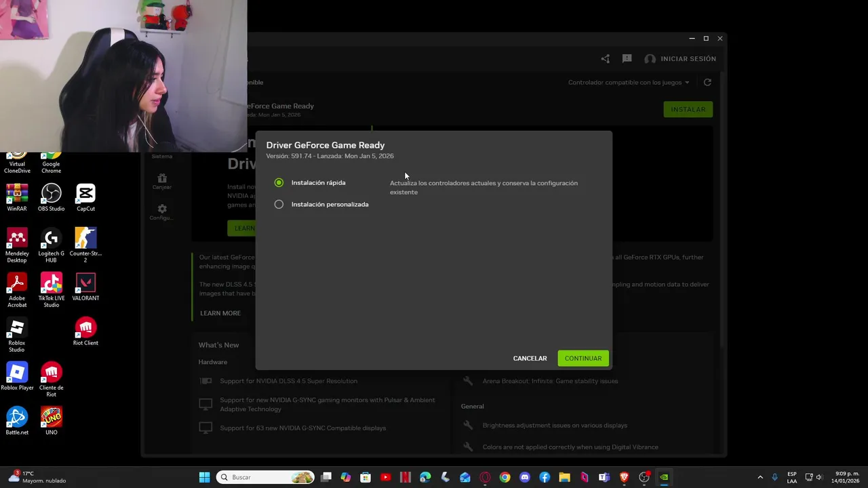Screen dimensions: 868x488
Task: Open the YouTube taskbar icon
Action: click(385, 477)
